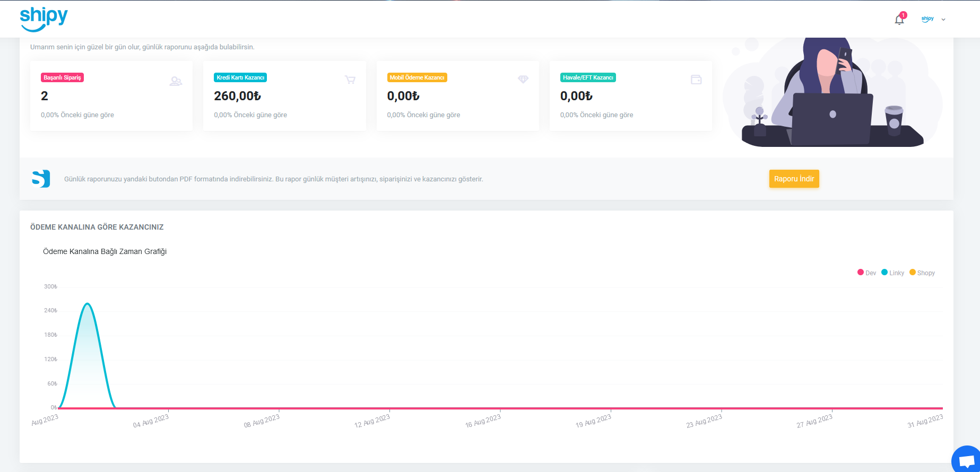Click the wallet icon in Havale/EFT card

(x=696, y=80)
